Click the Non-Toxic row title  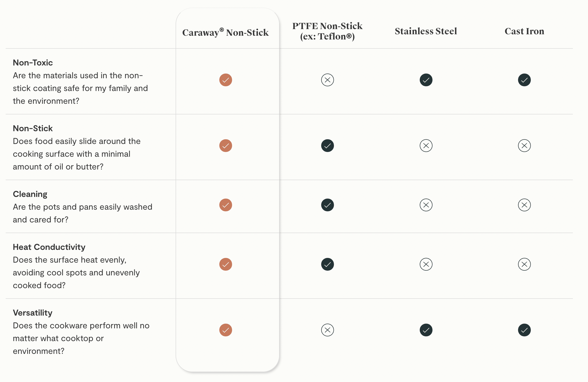point(33,62)
